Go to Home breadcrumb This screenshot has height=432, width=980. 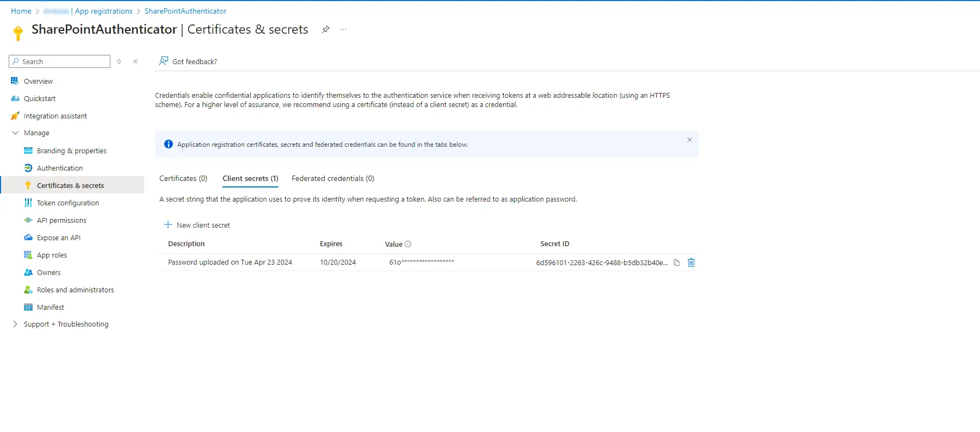21,11
